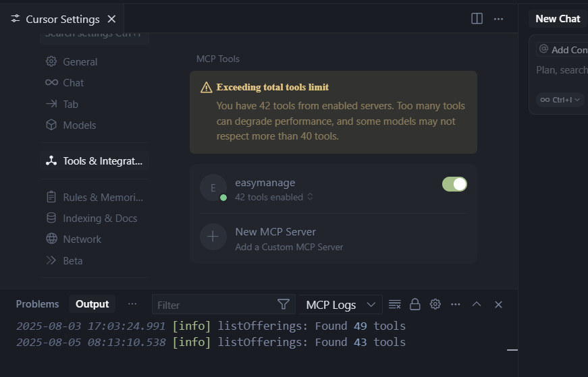Close the Cursor Settings tab
The width and height of the screenshot is (588, 377).
(x=111, y=19)
